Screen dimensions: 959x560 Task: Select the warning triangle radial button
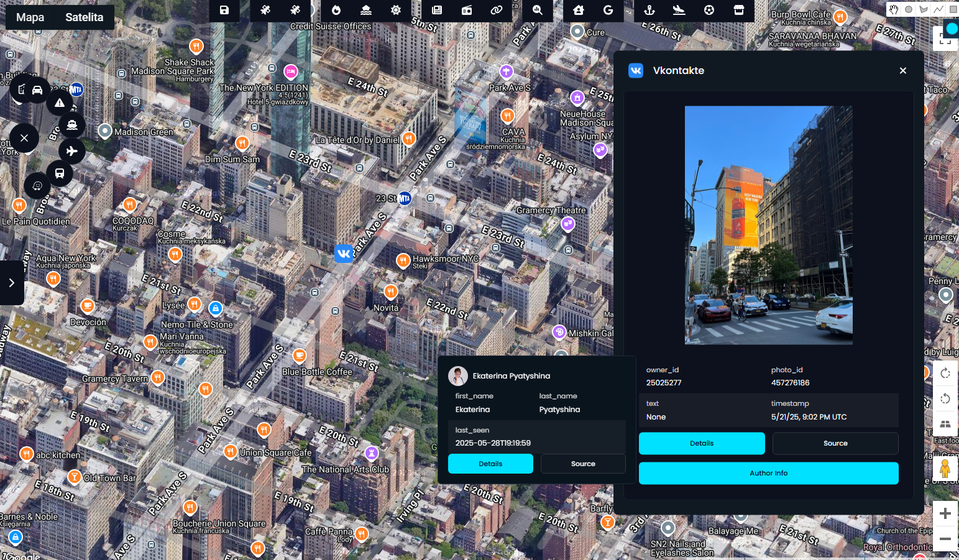coord(60,103)
